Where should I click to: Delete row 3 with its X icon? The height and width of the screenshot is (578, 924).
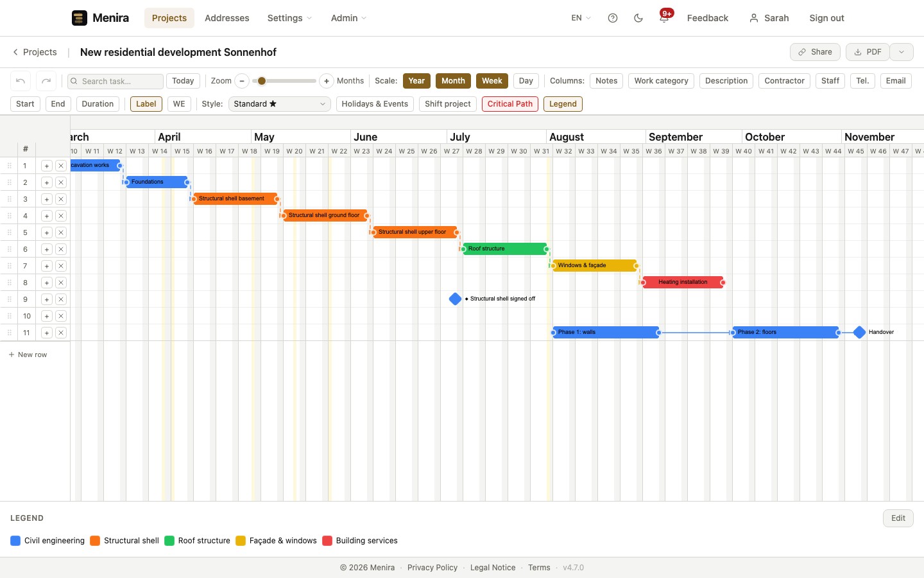click(61, 199)
